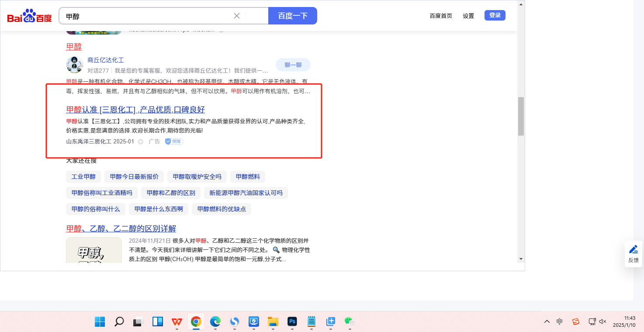The width and height of the screenshot is (644, 332).
Task: Open Microsoft Edge from the taskbar
Action: click(x=215, y=322)
